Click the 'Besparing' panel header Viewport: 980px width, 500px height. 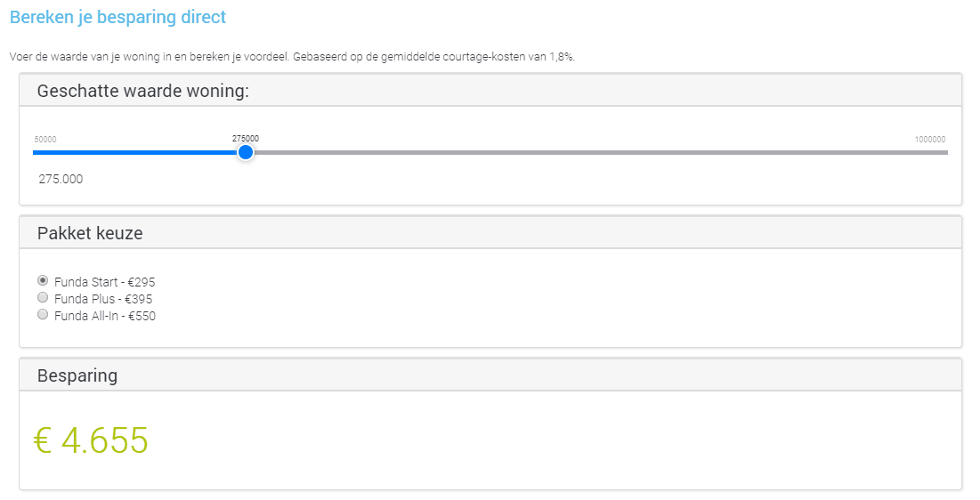click(490, 375)
